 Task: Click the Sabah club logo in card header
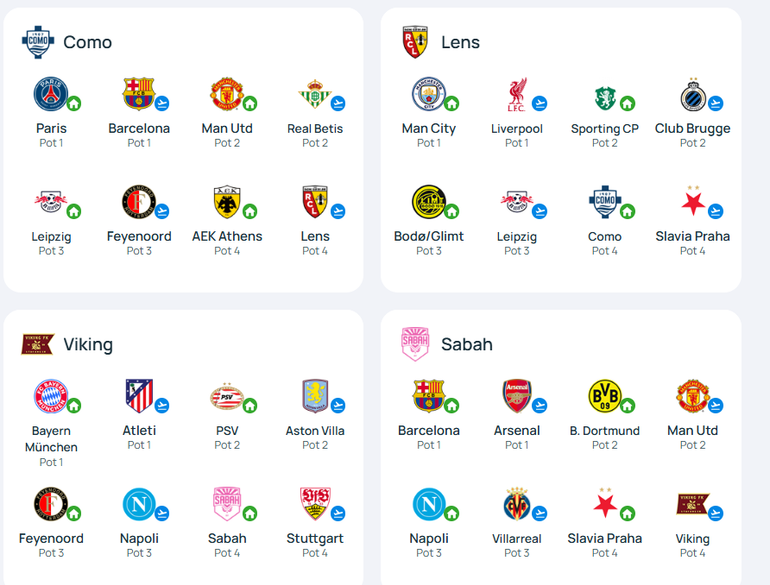[x=415, y=344]
